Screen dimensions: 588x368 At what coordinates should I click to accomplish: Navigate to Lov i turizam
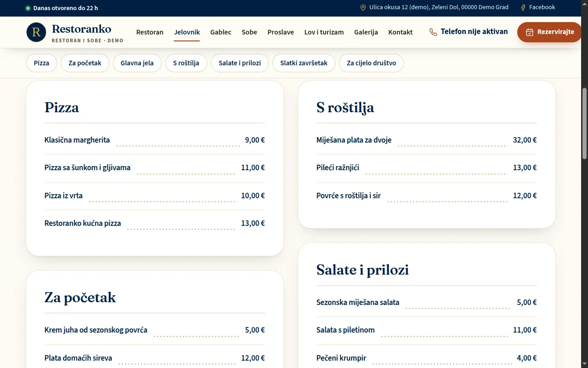tap(324, 32)
